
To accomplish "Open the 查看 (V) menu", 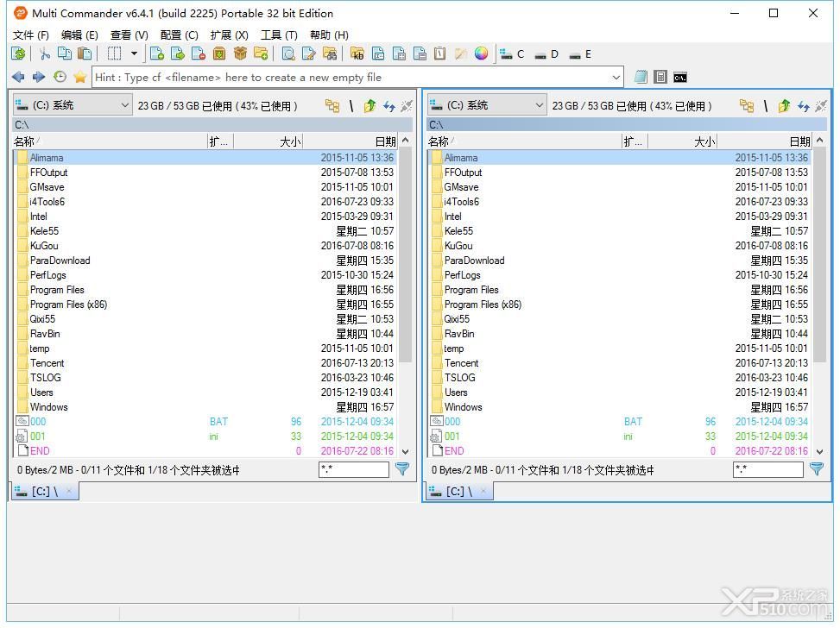I will coord(129,35).
